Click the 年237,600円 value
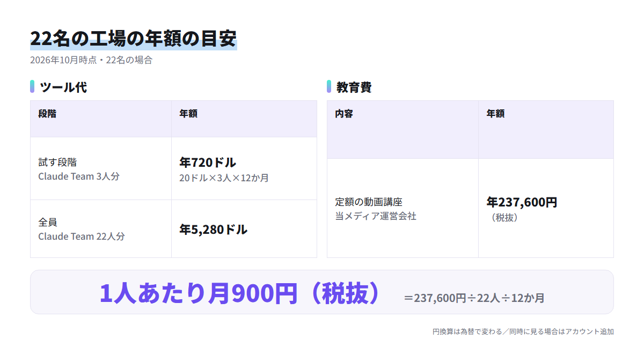 (522, 202)
